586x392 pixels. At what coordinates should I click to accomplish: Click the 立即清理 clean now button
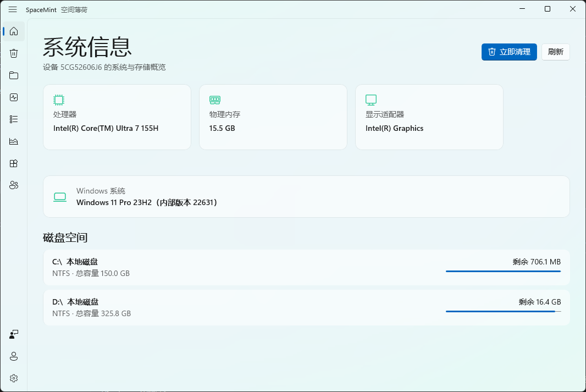pyautogui.click(x=509, y=52)
